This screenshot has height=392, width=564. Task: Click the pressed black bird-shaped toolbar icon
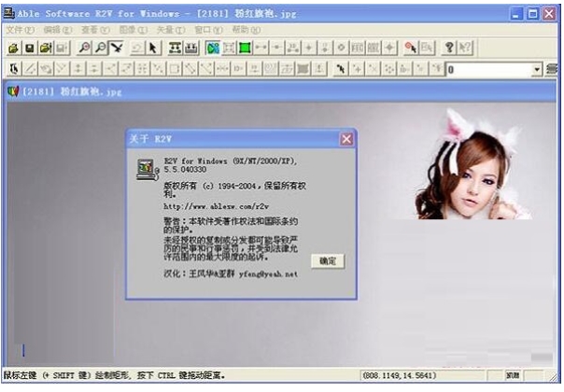pos(117,48)
